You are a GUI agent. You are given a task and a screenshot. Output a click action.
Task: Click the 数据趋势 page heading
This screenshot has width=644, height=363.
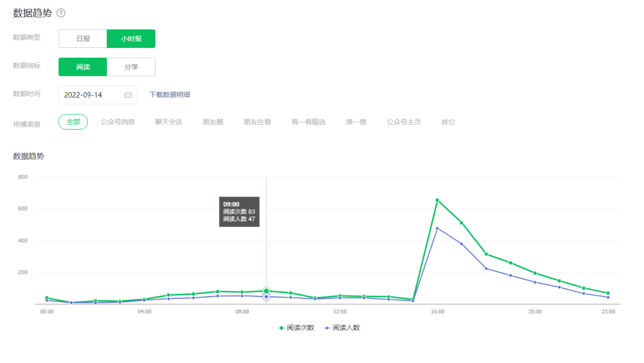tap(32, 13)
